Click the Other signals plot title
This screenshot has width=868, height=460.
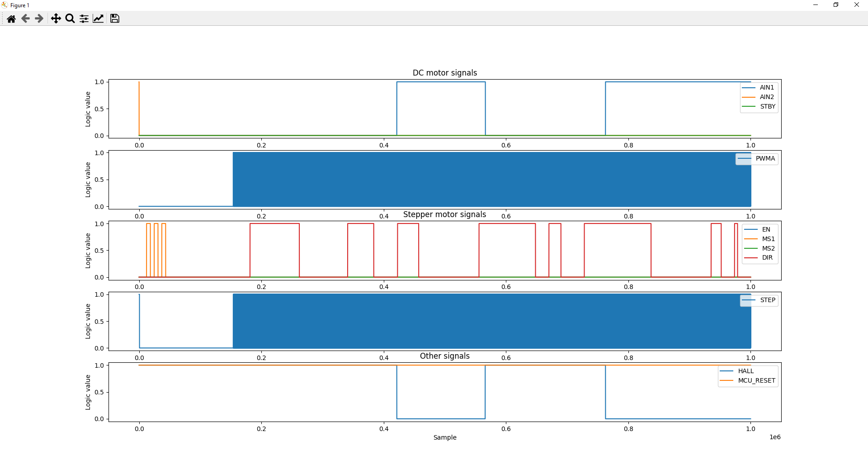tap(445, 356)
